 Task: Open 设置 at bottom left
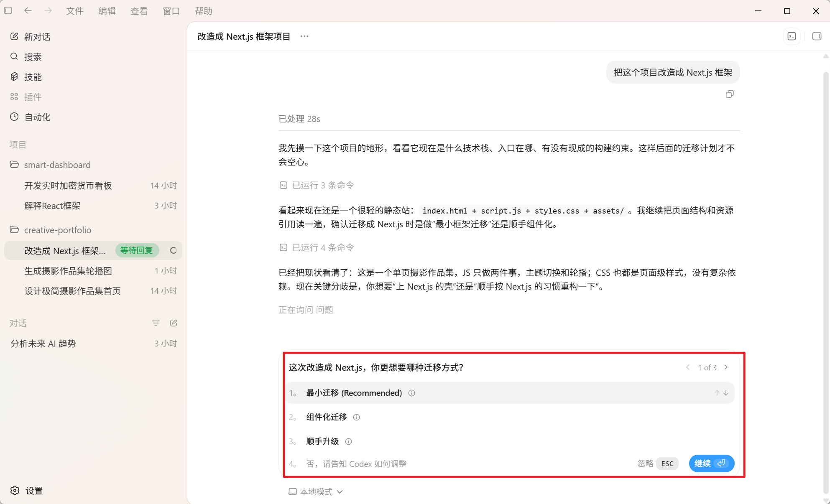(x=27, y=491)
